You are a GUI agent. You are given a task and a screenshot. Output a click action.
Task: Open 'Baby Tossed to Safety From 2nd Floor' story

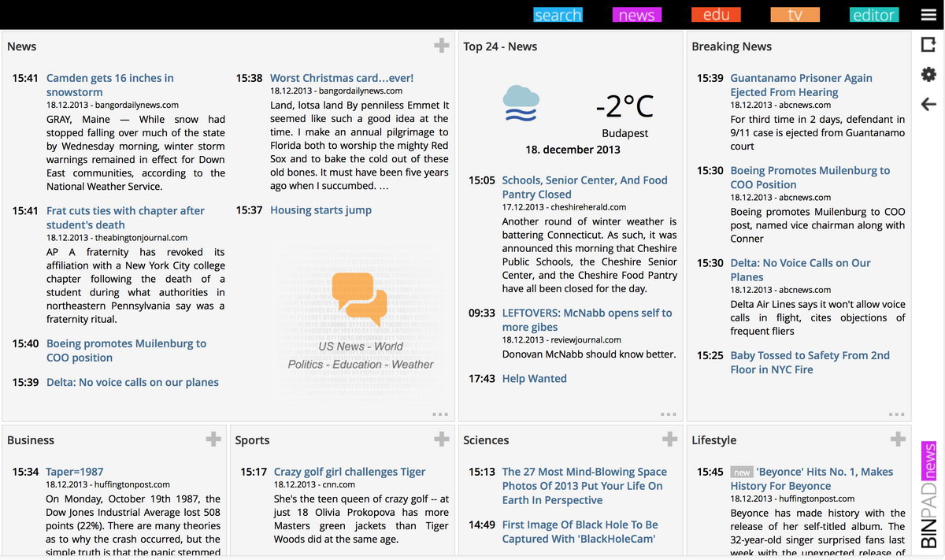pos(810,362)
